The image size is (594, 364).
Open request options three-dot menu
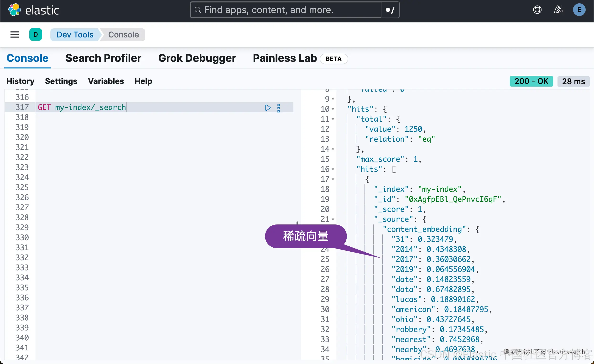click(x=278, y=108)
